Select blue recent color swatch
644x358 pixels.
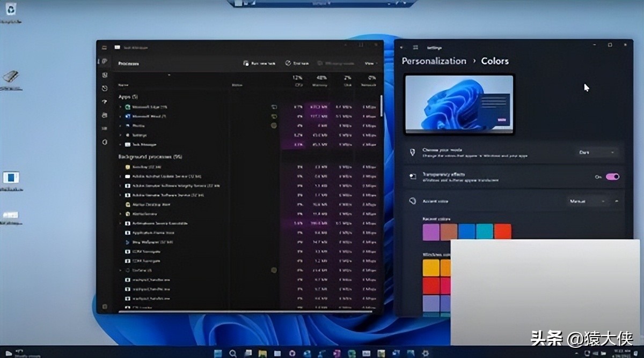(467, 232)
